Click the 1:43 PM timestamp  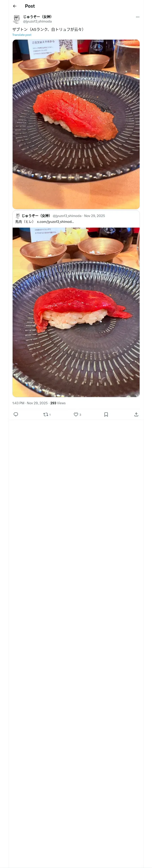point(18,403)
